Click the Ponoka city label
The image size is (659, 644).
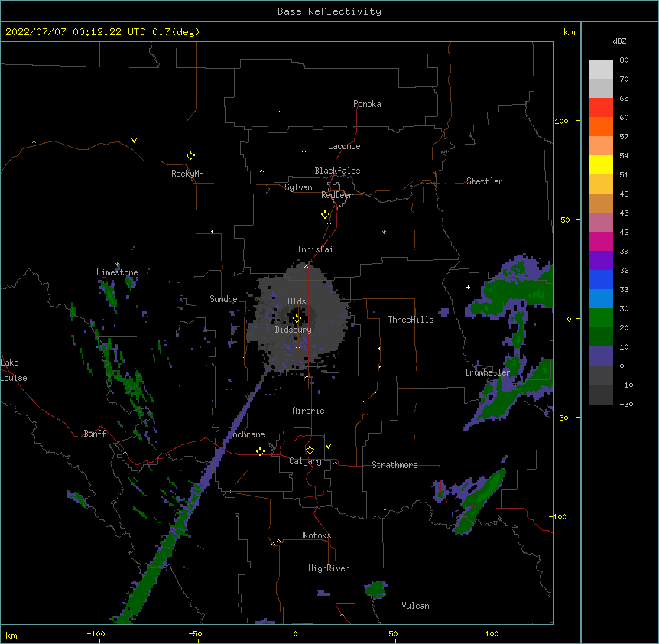[367, 104]
